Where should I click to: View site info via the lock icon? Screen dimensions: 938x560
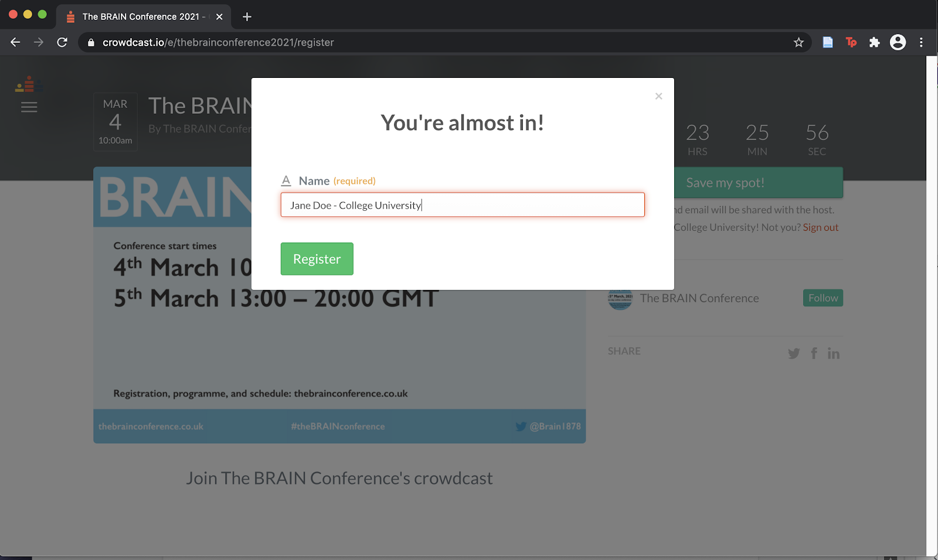[x=91, y=42]
